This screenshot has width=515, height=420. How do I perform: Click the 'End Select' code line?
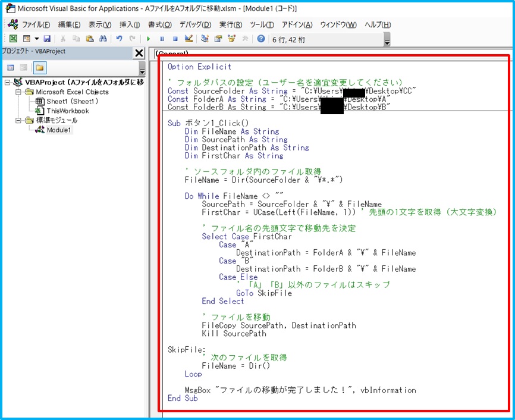coord(223,301)
